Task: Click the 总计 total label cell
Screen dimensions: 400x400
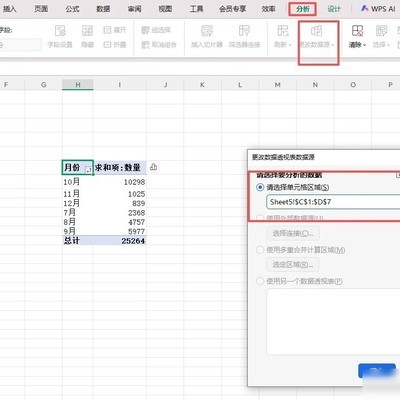Action: (78, 240)
